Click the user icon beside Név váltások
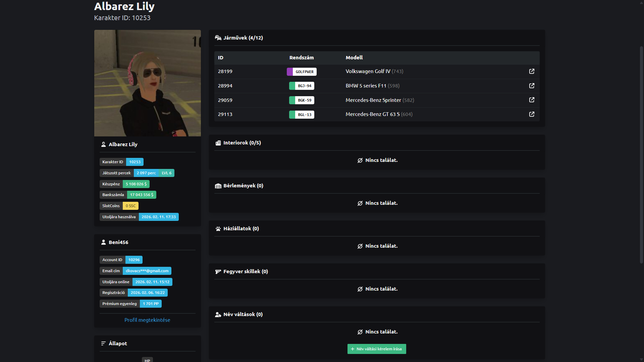Viewport: 644px width, 362px height. tap(218, 314)
